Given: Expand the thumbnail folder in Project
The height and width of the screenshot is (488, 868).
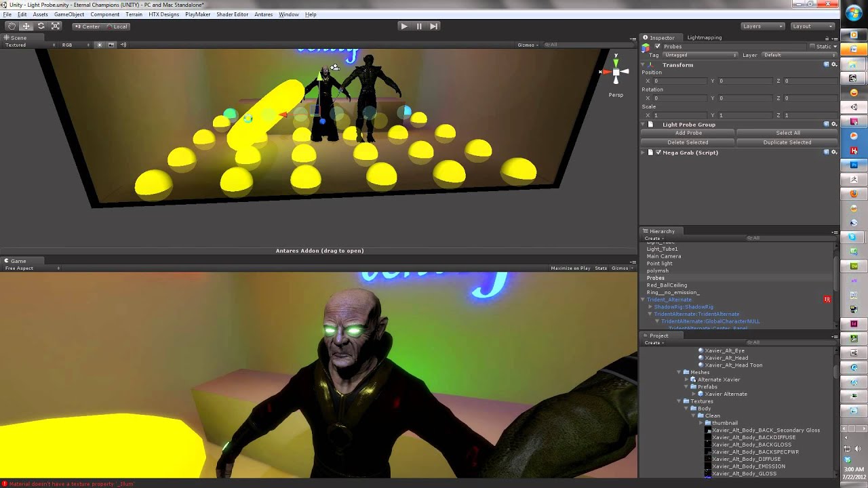Looking at the screenshot, I should point(701,423).
